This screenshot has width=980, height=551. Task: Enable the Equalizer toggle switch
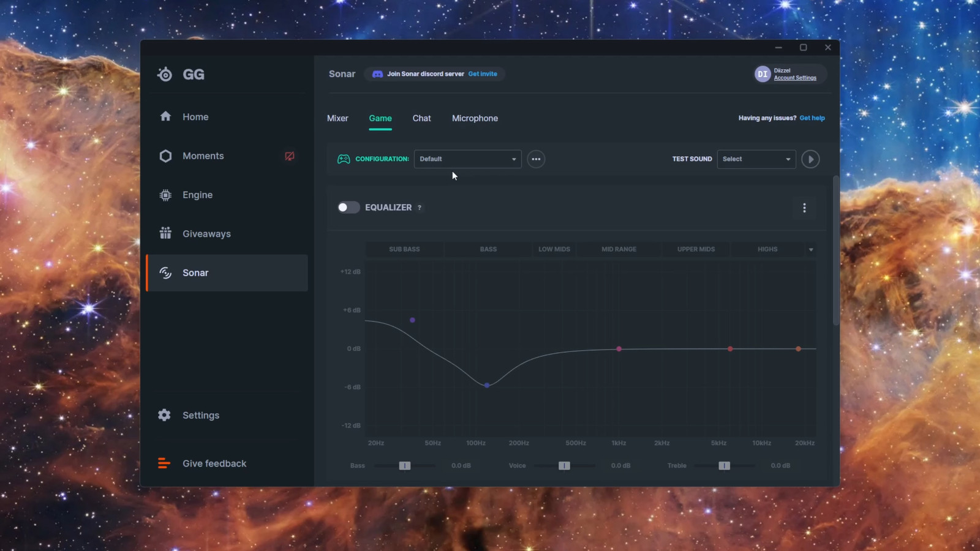[348, 208]
